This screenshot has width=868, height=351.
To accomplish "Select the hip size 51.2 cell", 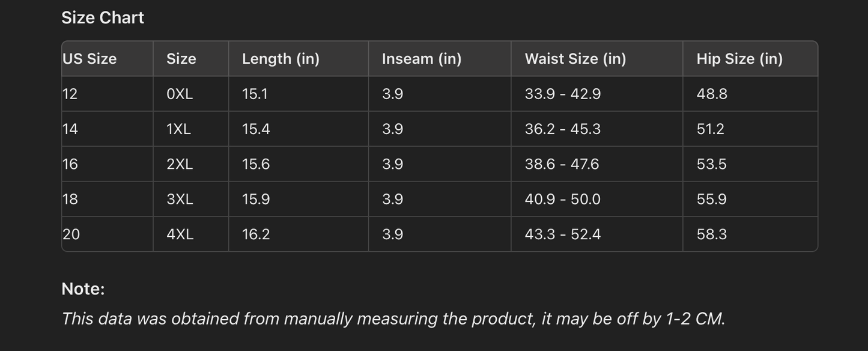I will pyautogui.click(x=711, y=129).
